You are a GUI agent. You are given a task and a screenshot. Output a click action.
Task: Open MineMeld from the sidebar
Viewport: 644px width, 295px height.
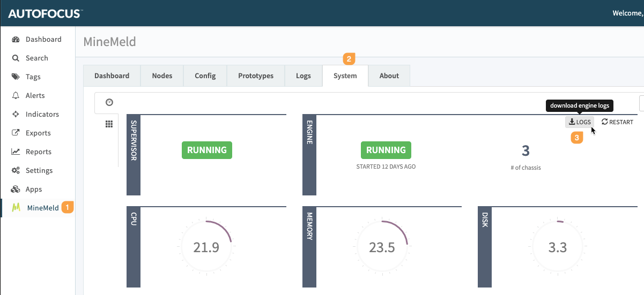click(42, 208)
